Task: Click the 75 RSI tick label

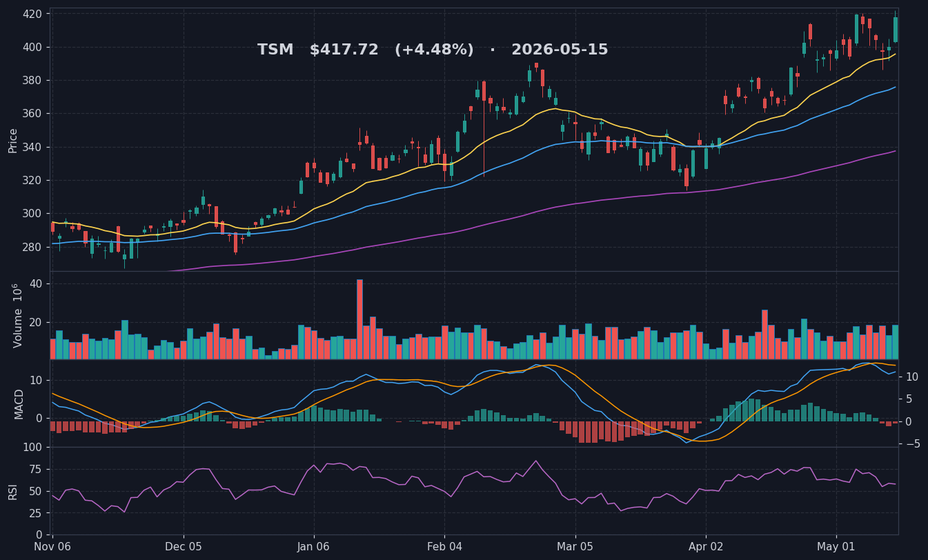Action: pyautogui.click(x=36, y=469)
